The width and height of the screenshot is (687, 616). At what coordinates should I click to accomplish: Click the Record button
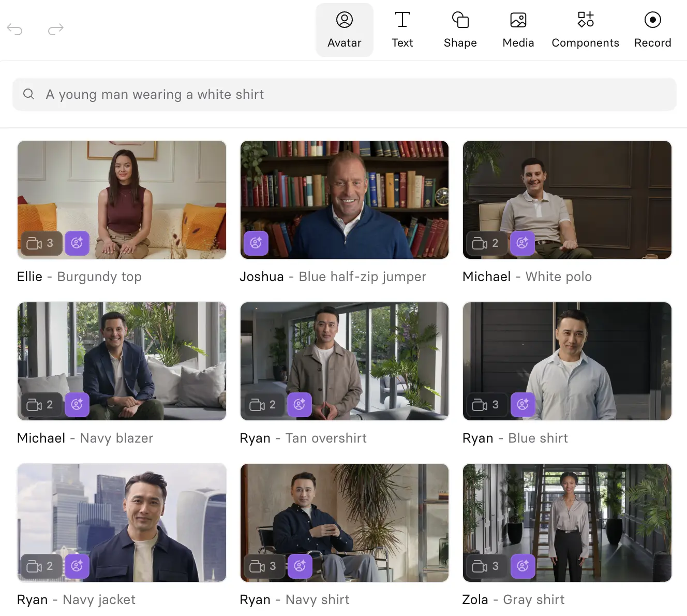pyautogui.click(x=653, y=30)
